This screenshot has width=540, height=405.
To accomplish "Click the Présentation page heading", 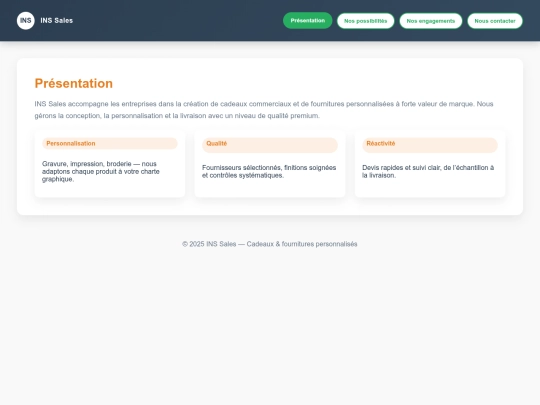I will coord(74,83).
